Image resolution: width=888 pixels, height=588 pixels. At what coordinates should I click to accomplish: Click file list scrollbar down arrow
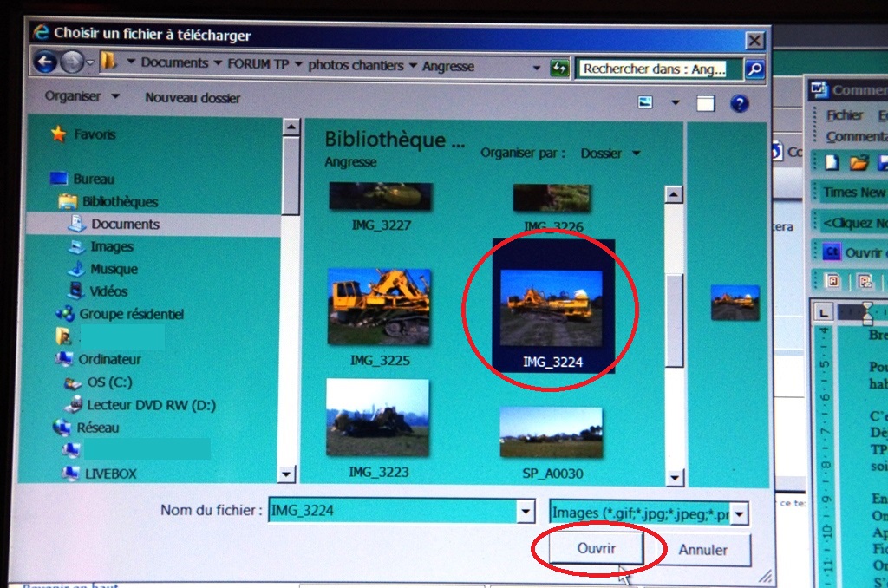675,478
